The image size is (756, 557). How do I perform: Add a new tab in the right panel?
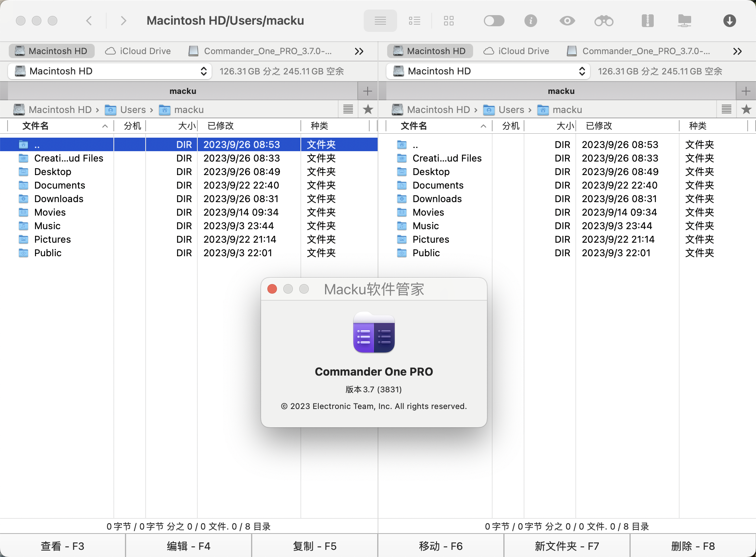coord(746,91)
